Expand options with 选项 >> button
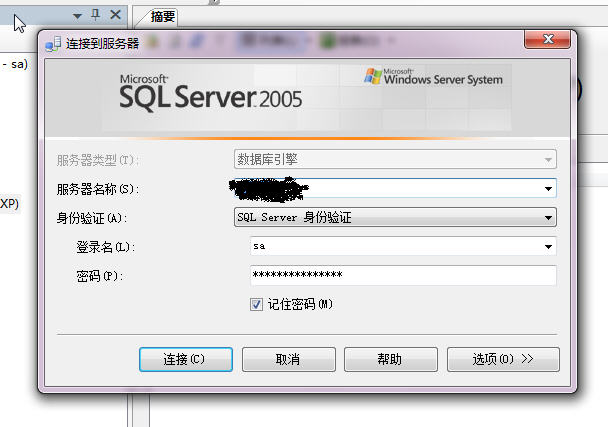608x427 pixels. 503,360
